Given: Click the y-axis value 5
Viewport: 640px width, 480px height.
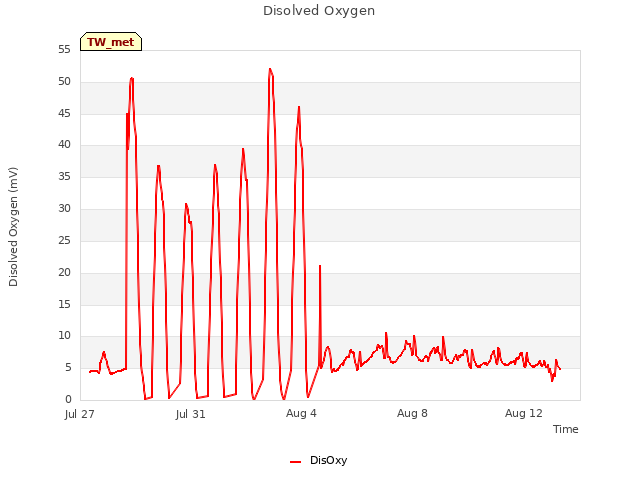Looking at the screenshot, I should 68,368.
